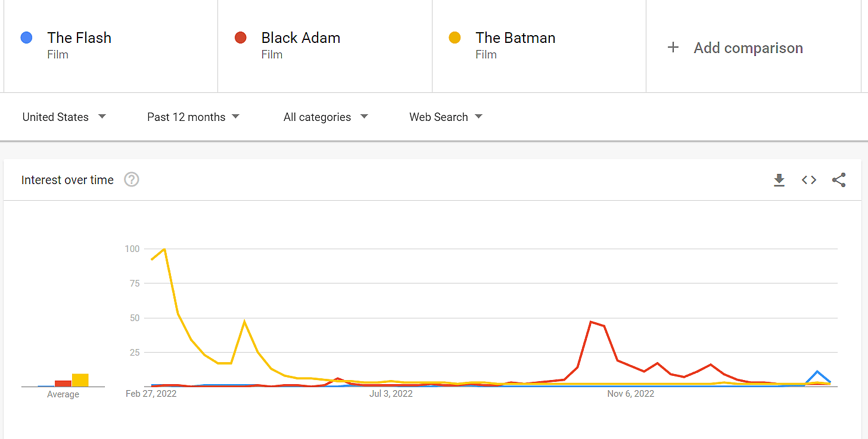
Task: Click the plus icon to add comparison
Action: tap(673, 48)
